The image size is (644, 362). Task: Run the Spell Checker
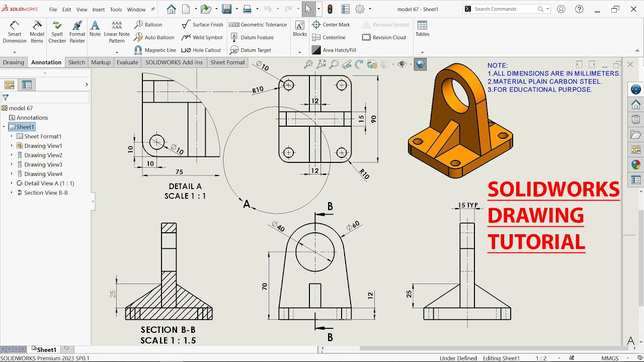(x=57, y=32)
